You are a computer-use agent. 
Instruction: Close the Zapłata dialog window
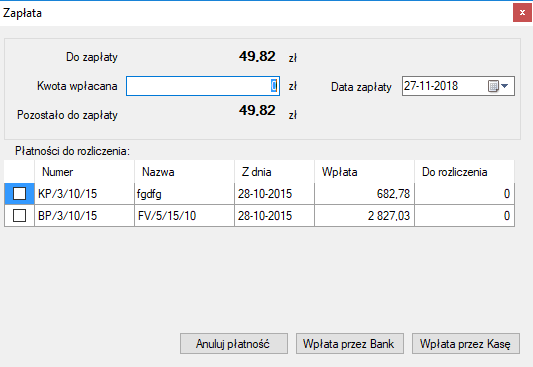[x=522, y=13]
